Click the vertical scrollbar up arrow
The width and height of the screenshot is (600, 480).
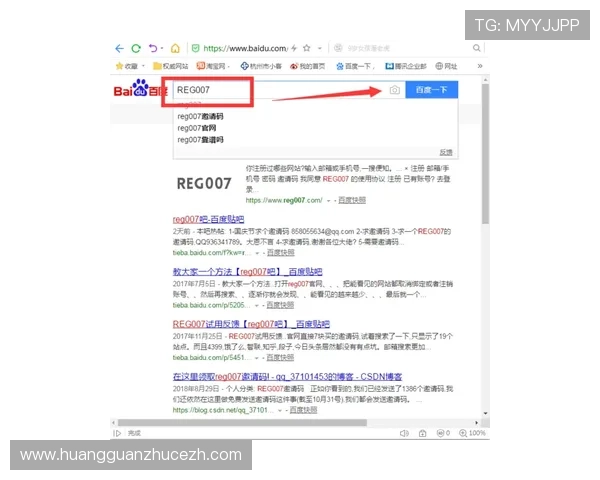[x=486, y=80]
